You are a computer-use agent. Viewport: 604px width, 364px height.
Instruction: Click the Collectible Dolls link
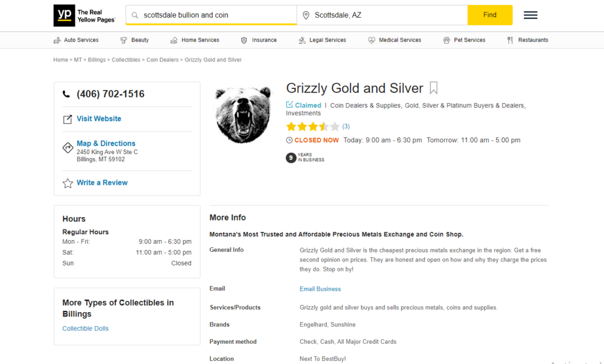[x=86, y=329]
